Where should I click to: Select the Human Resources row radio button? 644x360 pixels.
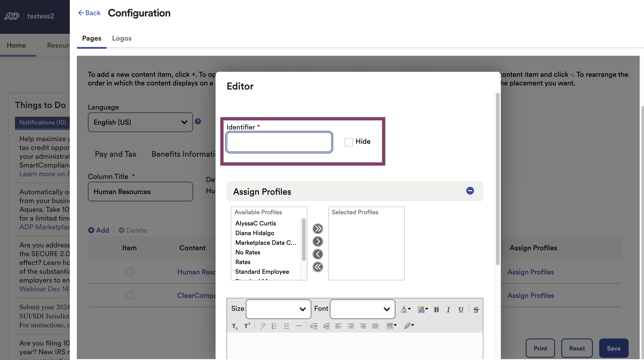click(129, 272)
